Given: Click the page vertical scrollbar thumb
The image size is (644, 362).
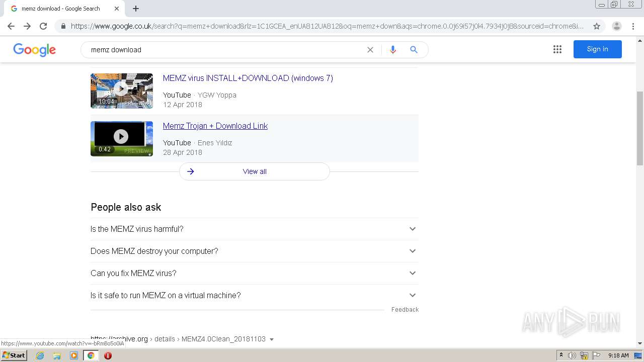Looking at the screenshot, I should [x=640, y=128].
